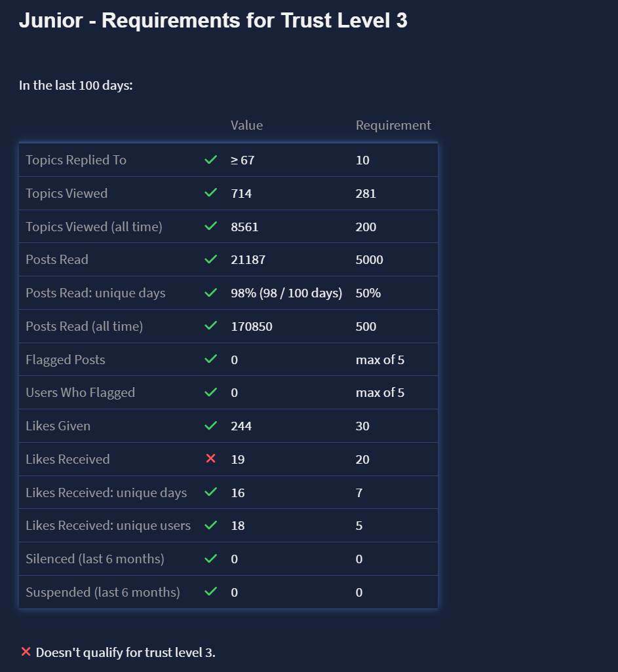Click the Junior - Requirements for Trust Level 3 heading
Screen dimensions: 618x672
213,21
